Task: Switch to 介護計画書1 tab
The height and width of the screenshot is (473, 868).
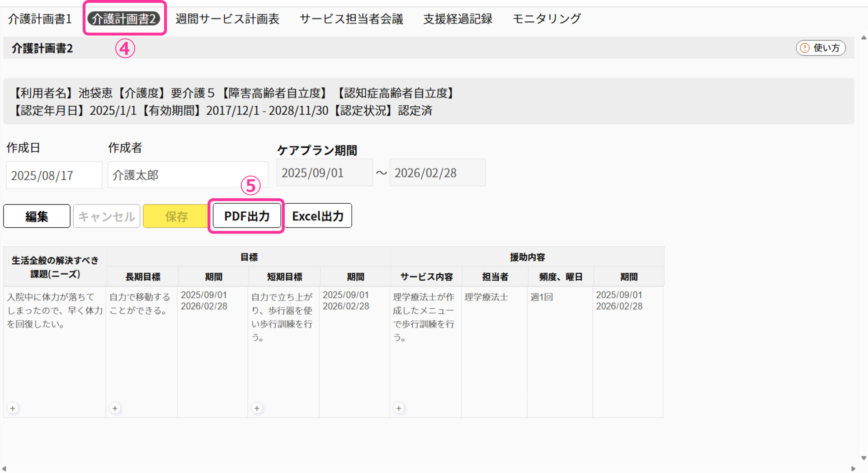Action: (40, 19)
